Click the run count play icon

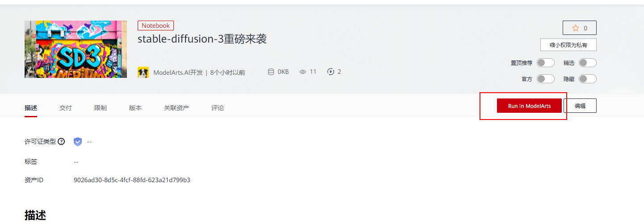[x=331, y=72]
